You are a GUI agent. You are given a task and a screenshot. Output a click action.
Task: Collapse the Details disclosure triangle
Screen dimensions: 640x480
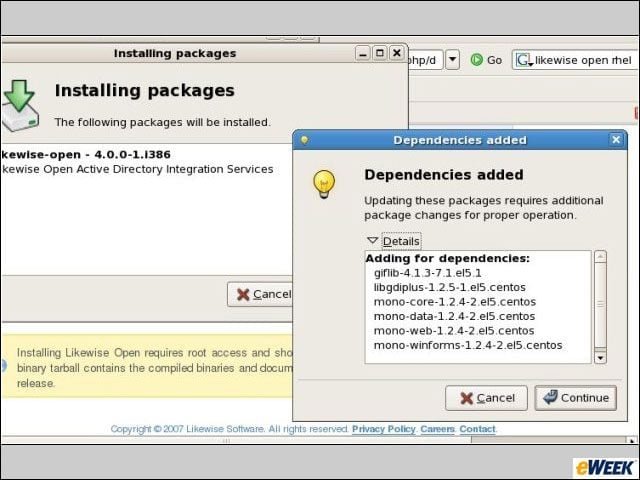372,240
